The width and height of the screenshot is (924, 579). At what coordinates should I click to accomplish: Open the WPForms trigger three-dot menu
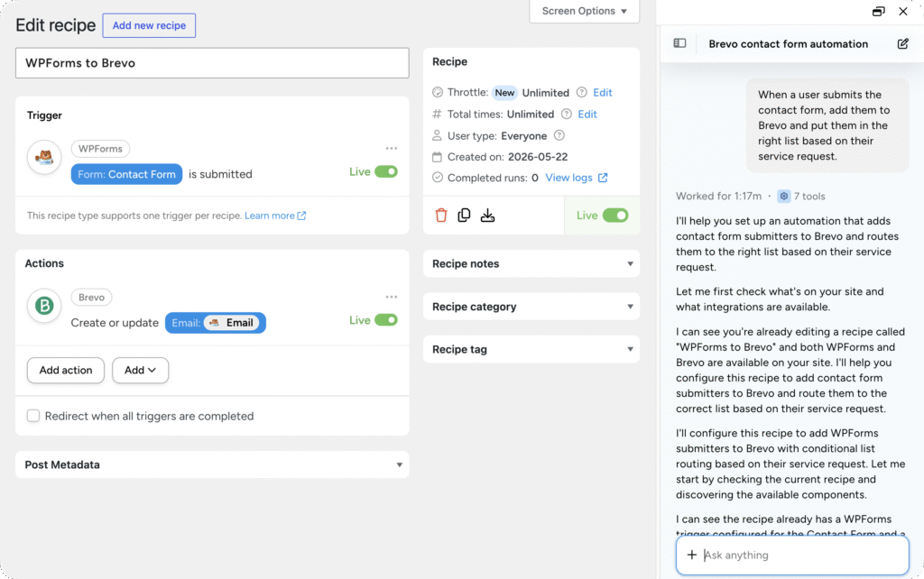coord(392,149)
